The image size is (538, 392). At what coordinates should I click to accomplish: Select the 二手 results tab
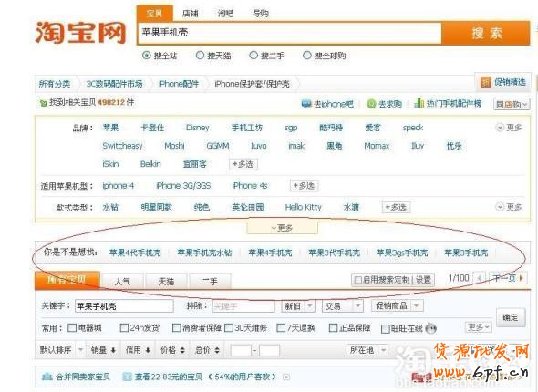[210, 282]
